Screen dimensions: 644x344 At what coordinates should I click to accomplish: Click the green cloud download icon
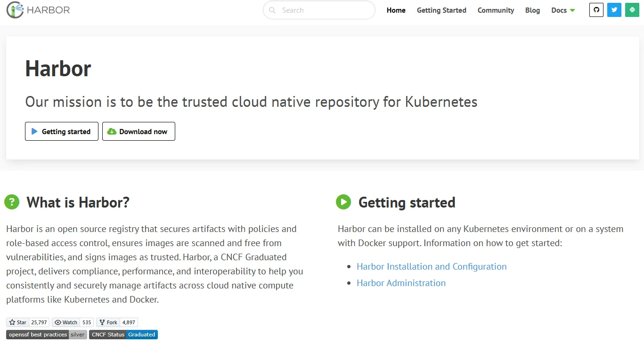pos(112,131)
